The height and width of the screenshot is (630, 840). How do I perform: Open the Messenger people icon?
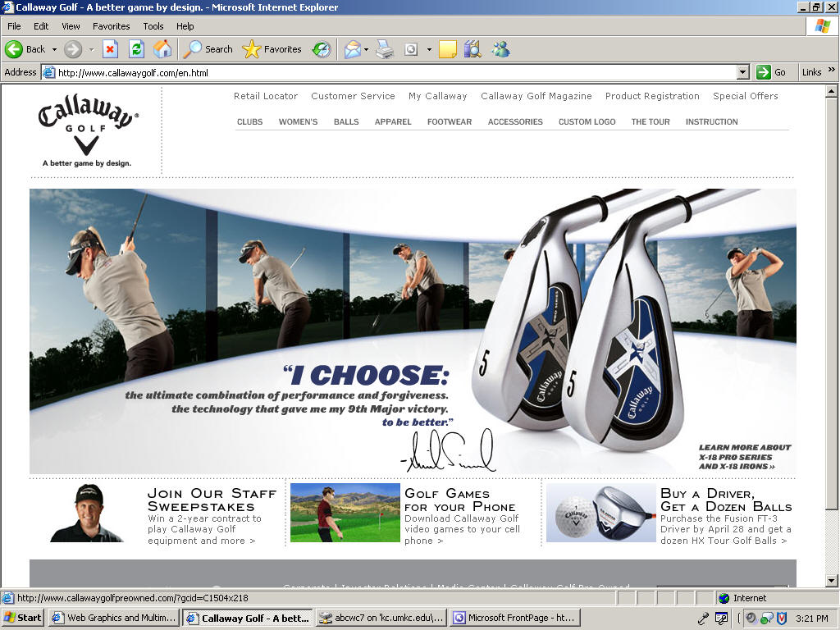[501, 49]
